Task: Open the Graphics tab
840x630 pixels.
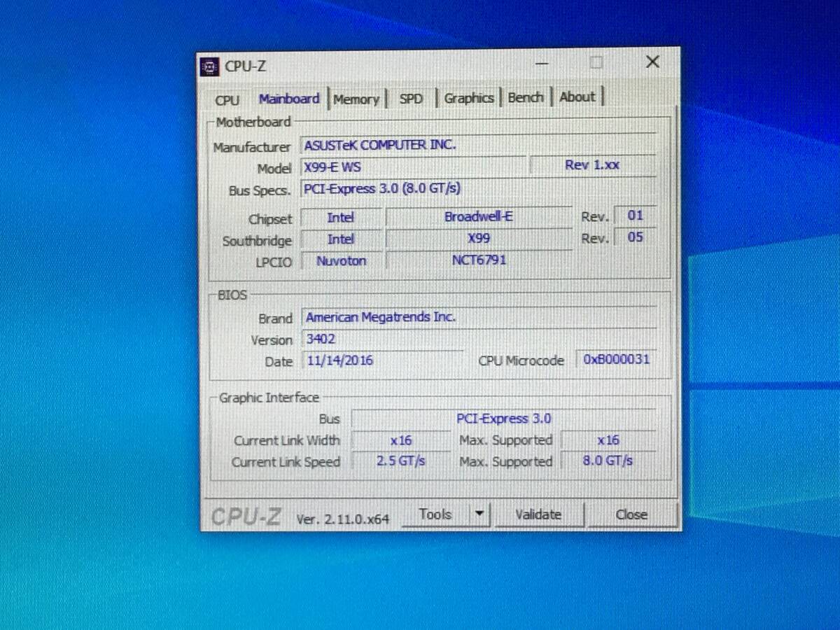Action: click(x=469, y=98)
